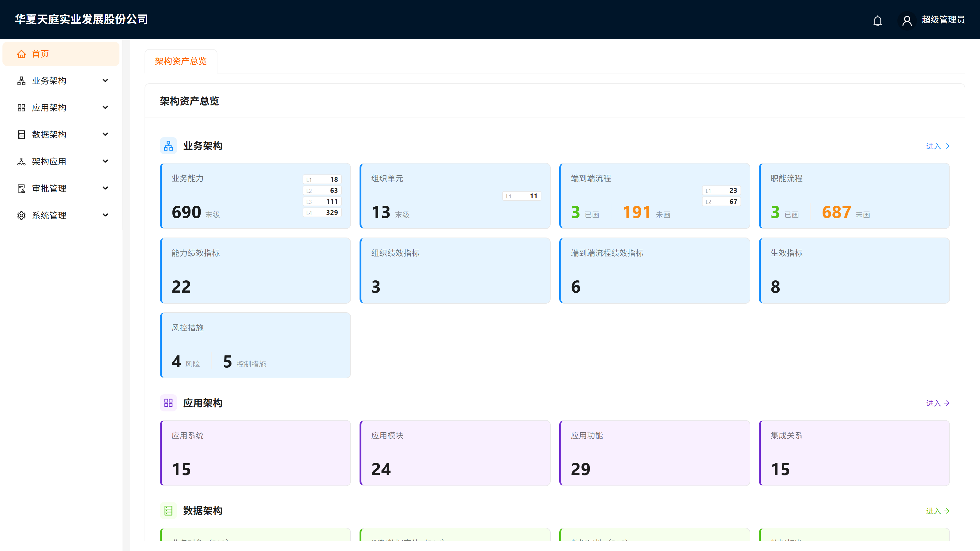Screen dimensions: 980x551
Task: Click the purple 应用架构 section icon
Action: [168, 403]
